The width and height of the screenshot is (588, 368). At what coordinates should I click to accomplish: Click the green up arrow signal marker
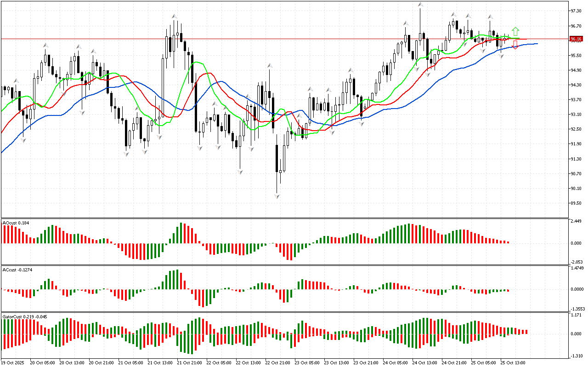515,31
